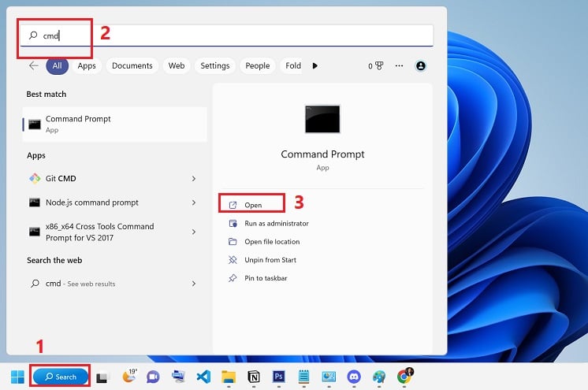Open Discord from the taskbar
This screenshot has height=390, width=588.
(x=354, y=377)
